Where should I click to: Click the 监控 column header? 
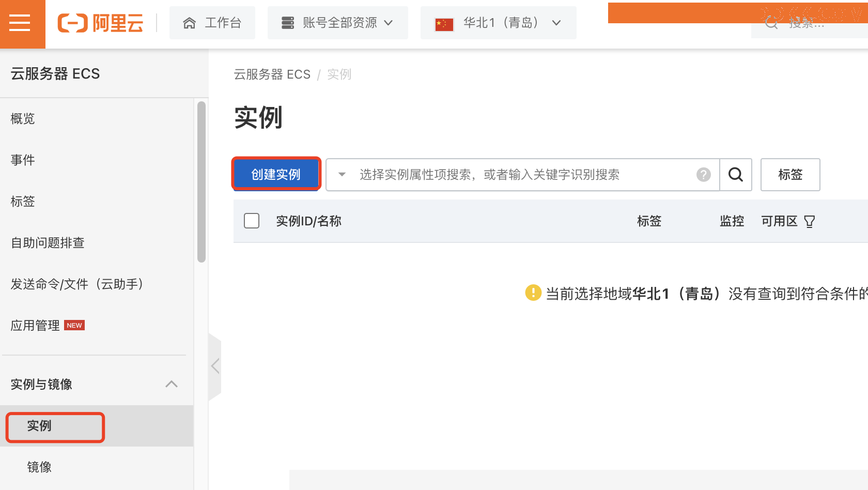(732, 221)
